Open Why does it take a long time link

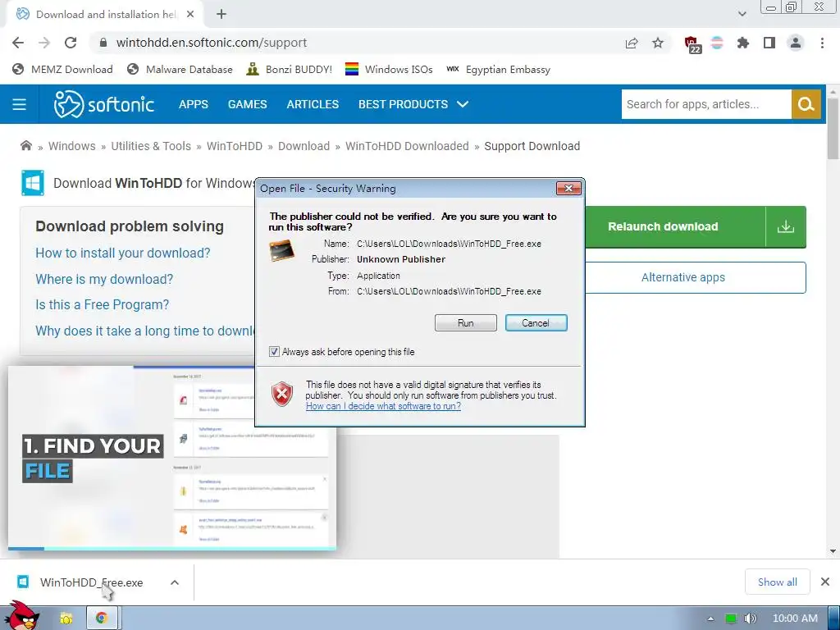click(144, 331)
